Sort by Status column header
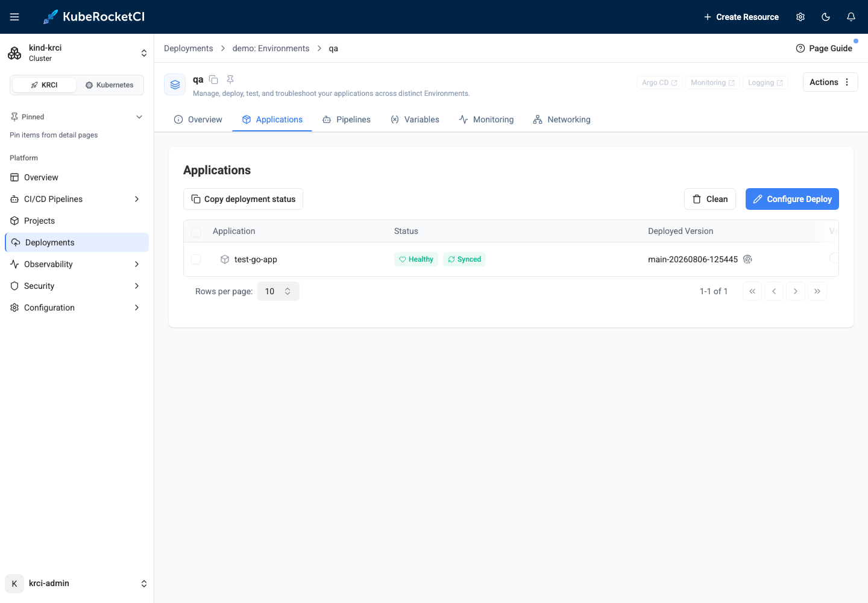Image resolution: width=868 pixels, height=603 pixels. [406, 231]
